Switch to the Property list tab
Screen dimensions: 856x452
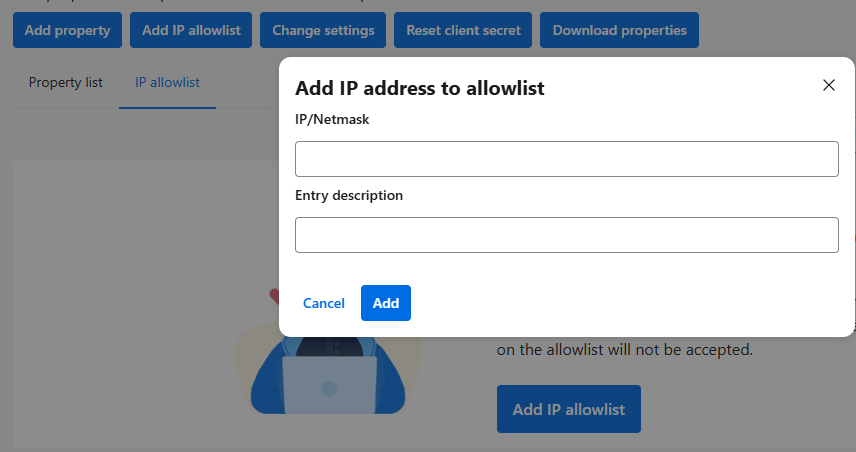(66, 82)
